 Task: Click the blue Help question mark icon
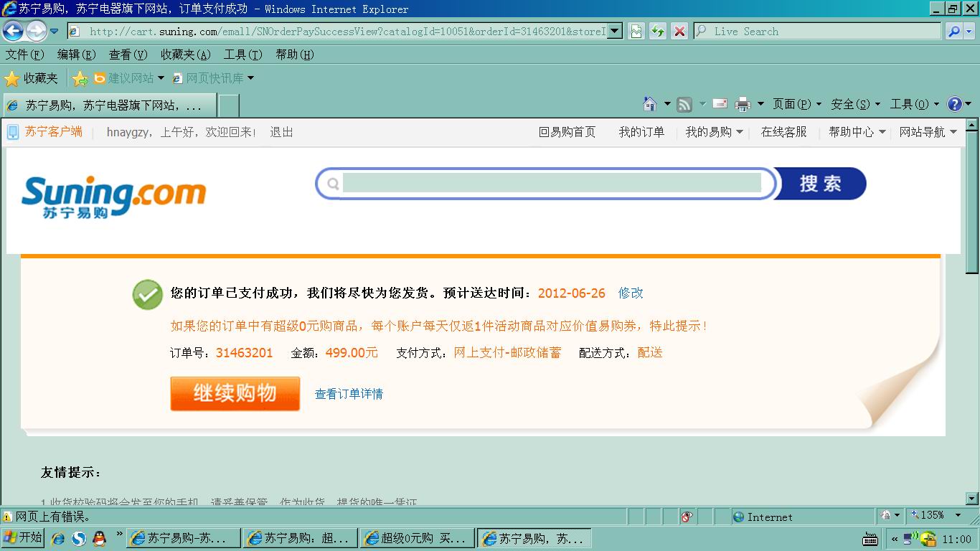pos(955,104)
